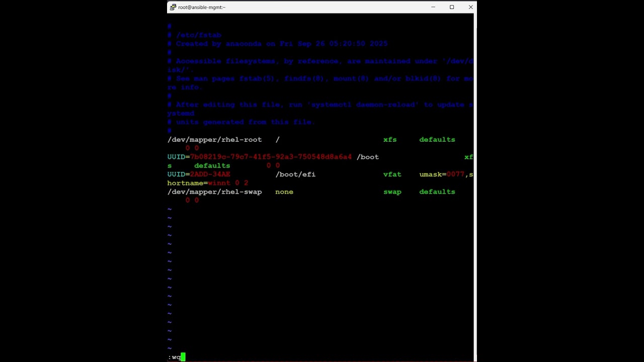Click the /boot mount point

[368, 157]
